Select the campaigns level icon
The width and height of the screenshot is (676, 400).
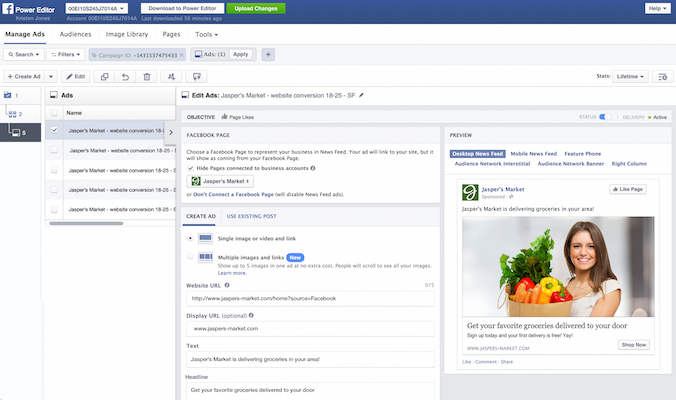(x=8, y=95)
